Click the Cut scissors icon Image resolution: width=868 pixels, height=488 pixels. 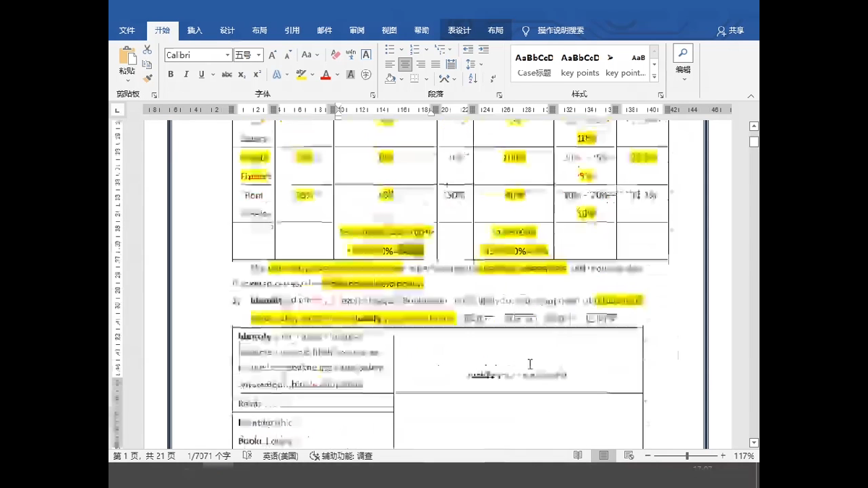(x=148, y=50)
